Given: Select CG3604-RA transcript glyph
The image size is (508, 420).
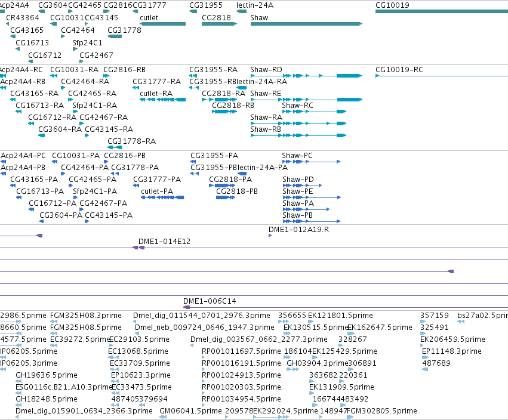Looking at the screenshot, I should tap(41, 135).
